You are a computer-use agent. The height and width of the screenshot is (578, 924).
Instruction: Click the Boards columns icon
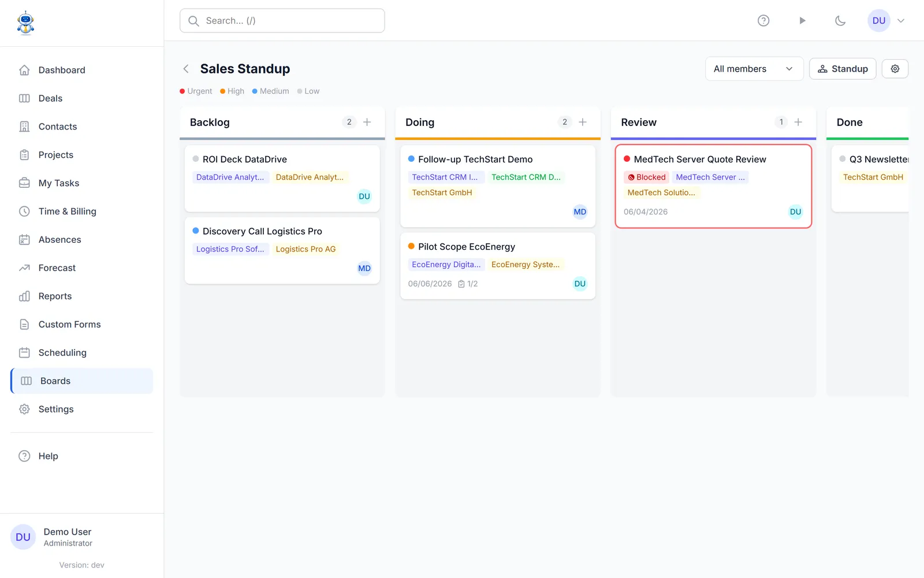click(26, 381)
